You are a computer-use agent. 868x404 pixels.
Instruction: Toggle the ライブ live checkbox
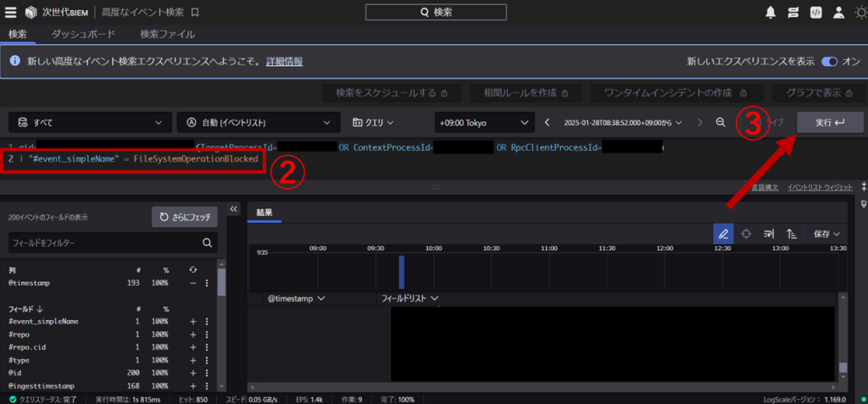point(759,122)
